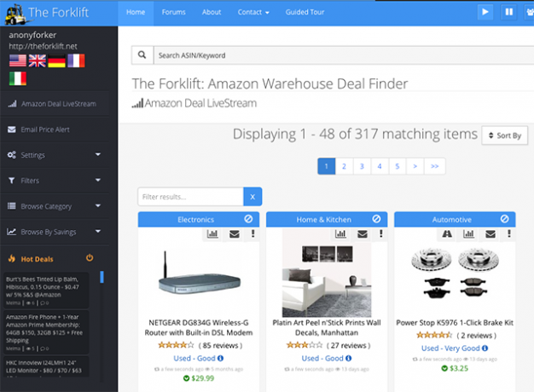Expand Browse By Savings menu
Viewport: 534px width, 392px height.
[x=55, y=232]
